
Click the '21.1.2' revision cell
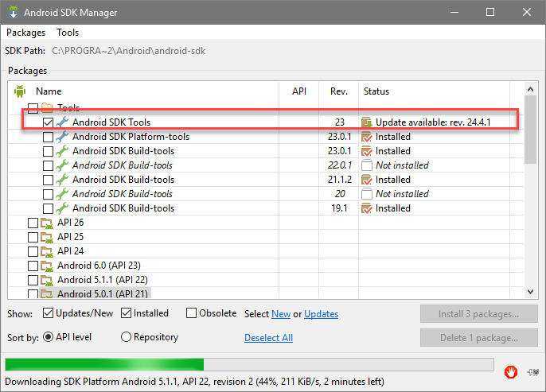(x=340, y=180)
